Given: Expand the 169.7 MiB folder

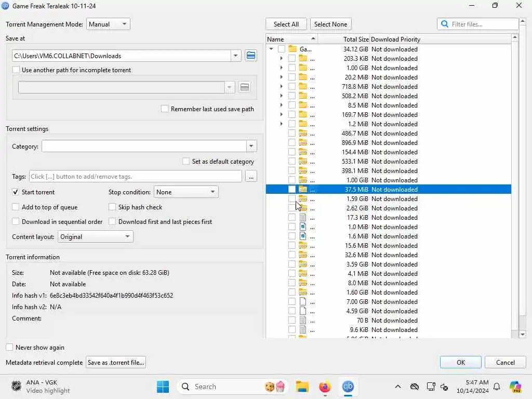Looking at the screenshot, I should tap(281, 115).
